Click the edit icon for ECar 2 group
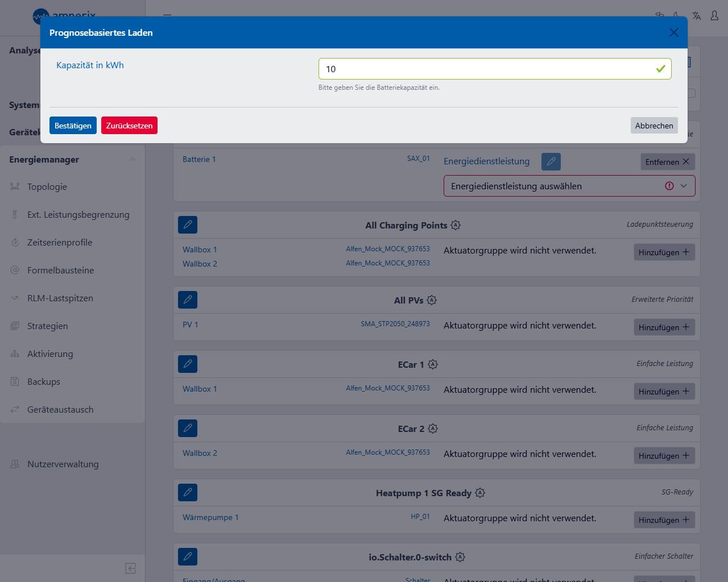Image resolution: width=728 pixels, height=582 pixels. coord(188,429)
